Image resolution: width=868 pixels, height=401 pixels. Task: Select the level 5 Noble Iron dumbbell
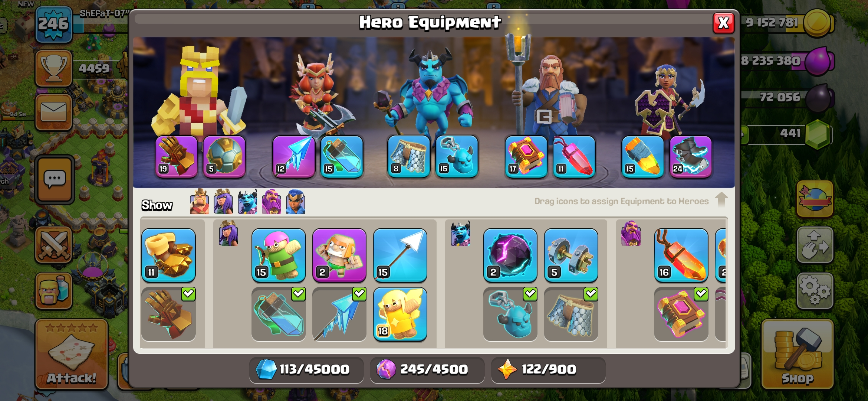(571, 255)
